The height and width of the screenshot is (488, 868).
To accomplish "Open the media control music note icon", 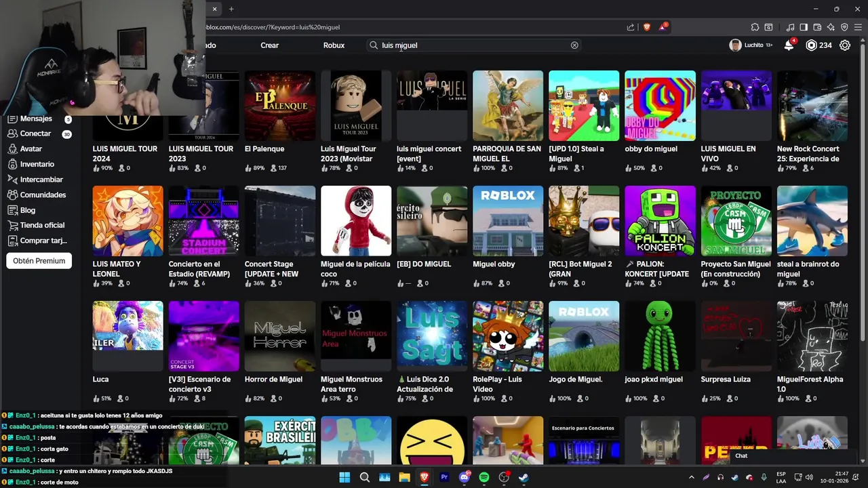I will tap(790, 27).
